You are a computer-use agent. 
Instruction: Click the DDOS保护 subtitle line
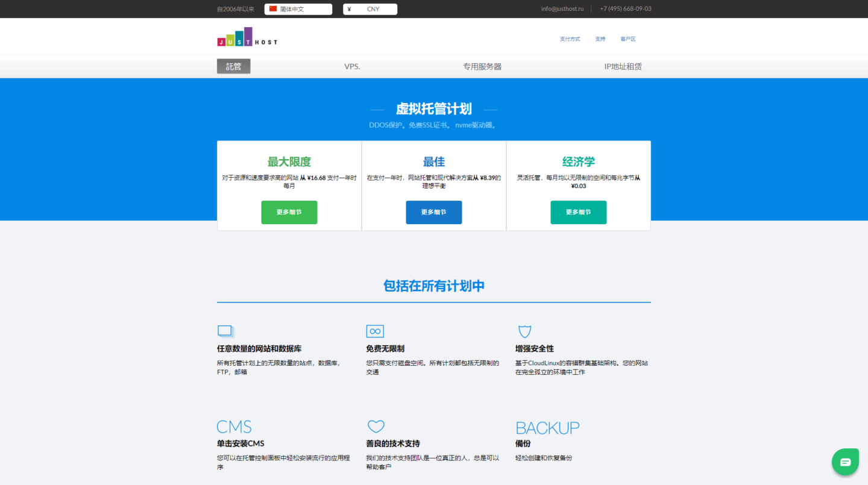pos(434,125)
